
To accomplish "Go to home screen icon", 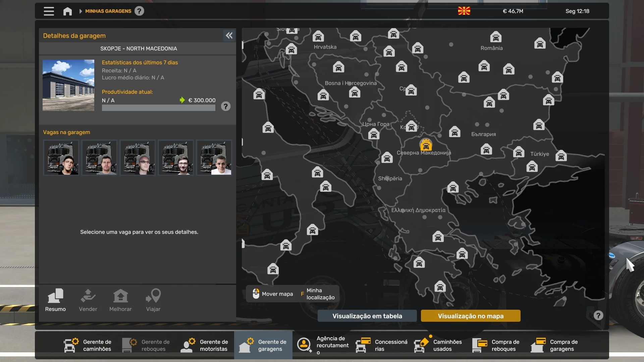I will point(67,11).
